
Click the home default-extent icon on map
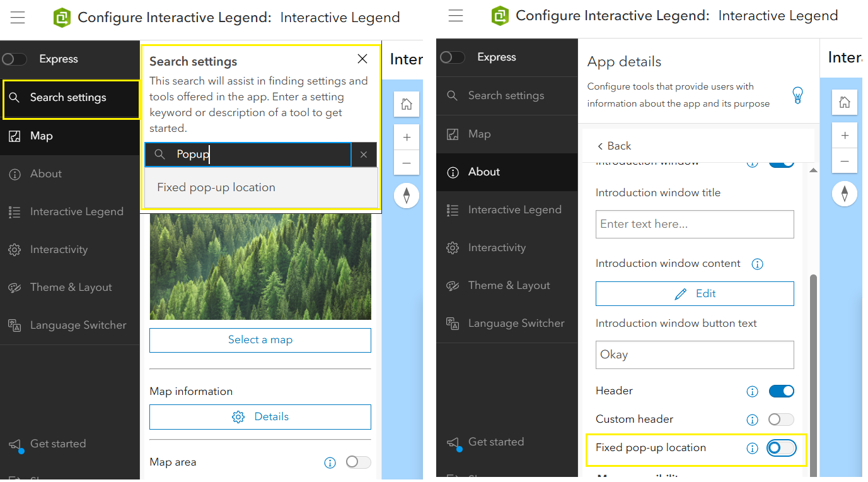coord(406,104)
